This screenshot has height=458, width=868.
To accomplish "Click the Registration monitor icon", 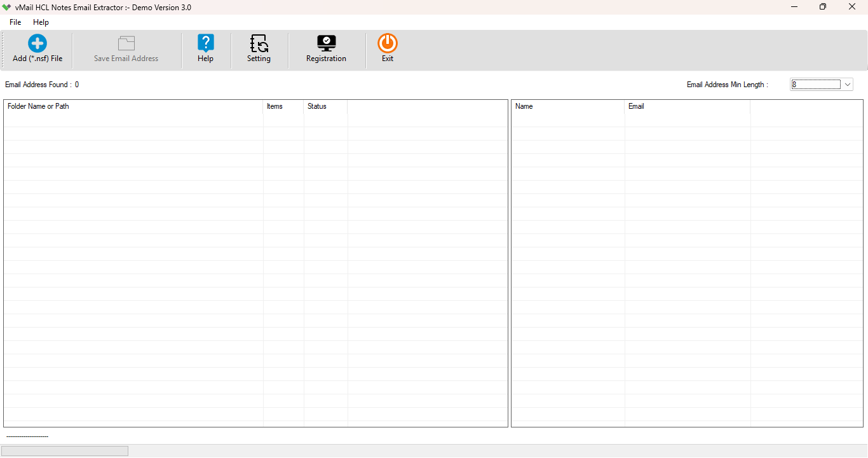I will click(x=327, y=43).
